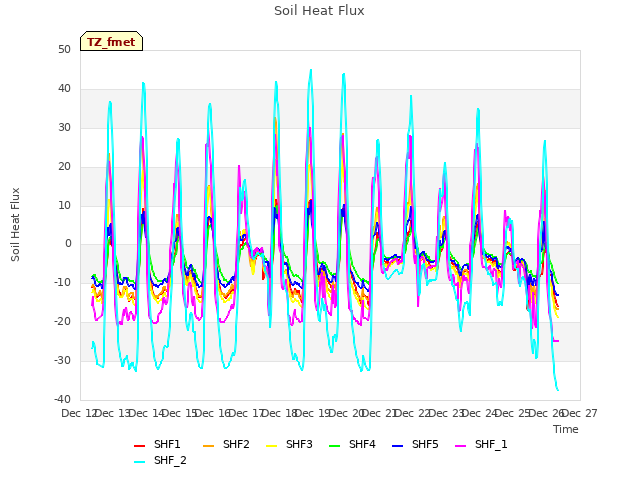Click the -10 y-axis tick label
The width and height of the screenshot is (640, 480).
(x=62, y=282)
